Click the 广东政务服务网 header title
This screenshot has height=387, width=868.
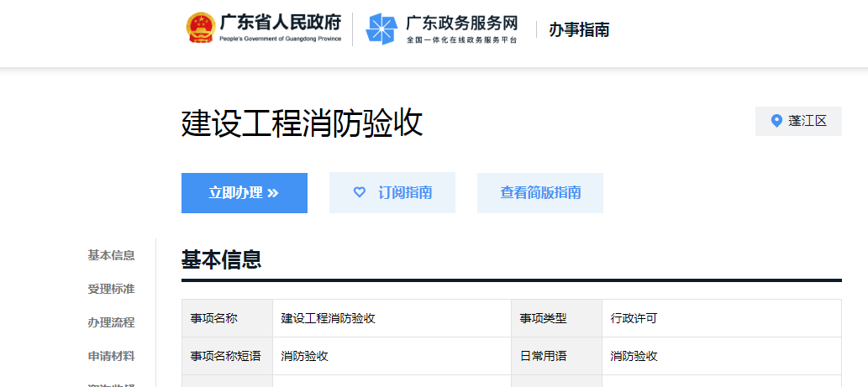pyautogui.click(x=461, y=23)
